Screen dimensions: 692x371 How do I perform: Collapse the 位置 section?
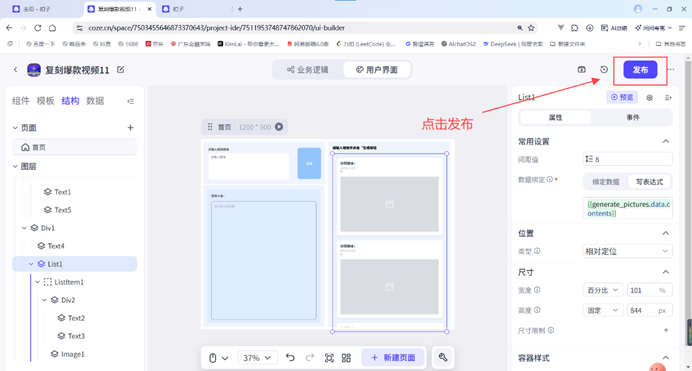coord(666,233)
